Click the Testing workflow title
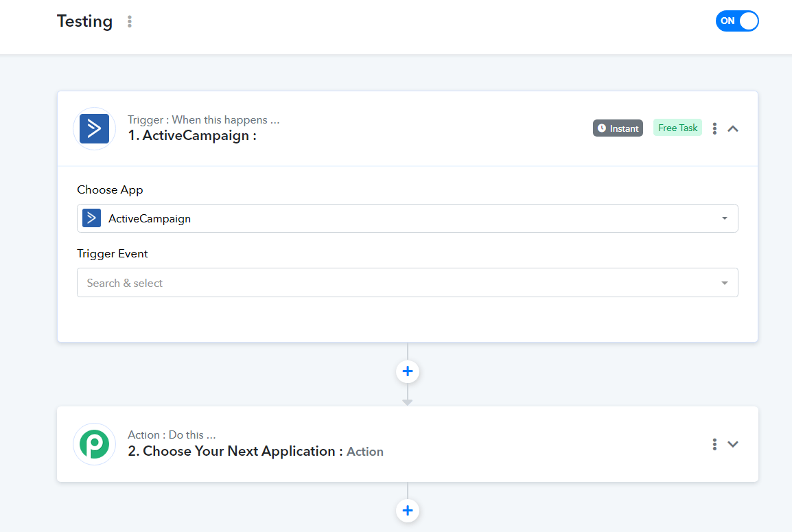Screen dimensions: 792x532 click(85, 21)
